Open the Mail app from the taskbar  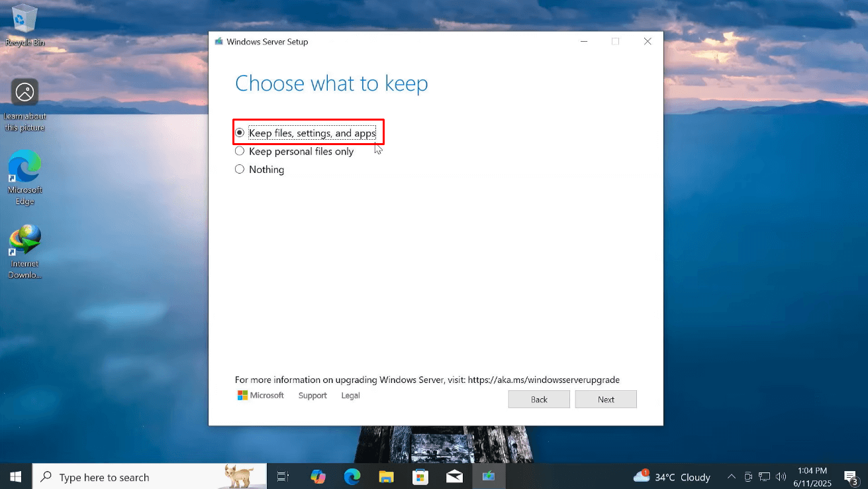pos(454,476)
